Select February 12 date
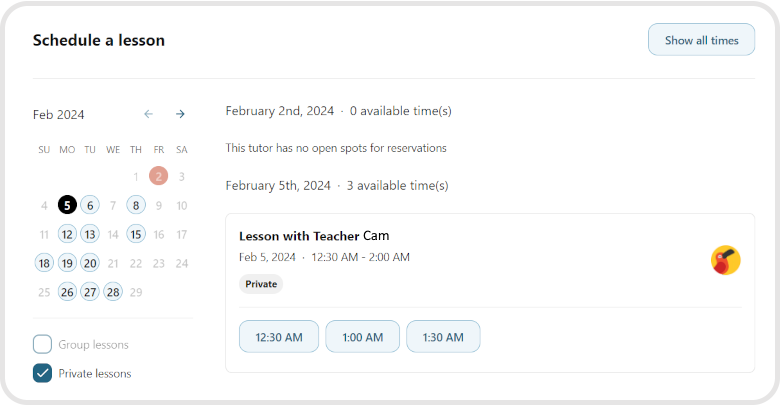The image size is (780, 405). click(x=67, y=234)
